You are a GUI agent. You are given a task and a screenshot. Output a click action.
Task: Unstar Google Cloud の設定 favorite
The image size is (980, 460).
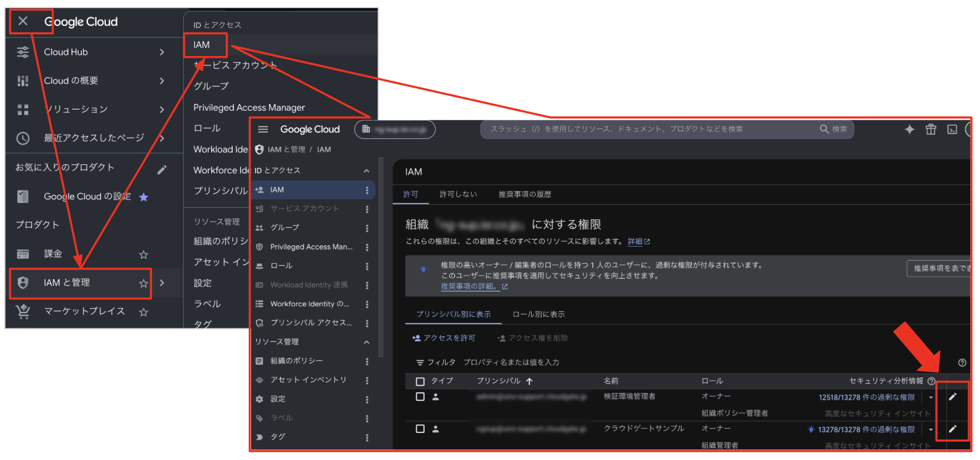143,197
